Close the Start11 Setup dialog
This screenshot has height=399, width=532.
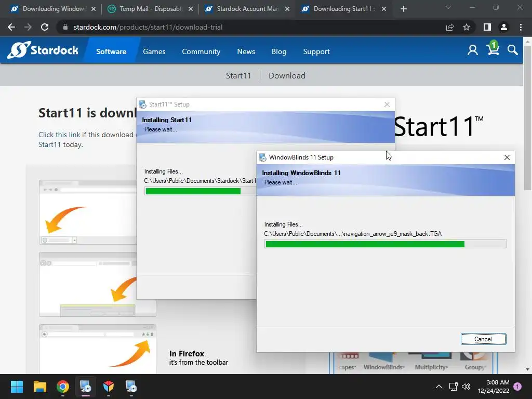point(387,104)
